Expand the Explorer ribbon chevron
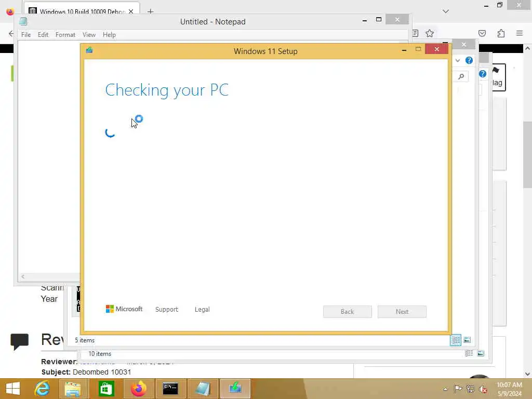 tap(458, 60)
